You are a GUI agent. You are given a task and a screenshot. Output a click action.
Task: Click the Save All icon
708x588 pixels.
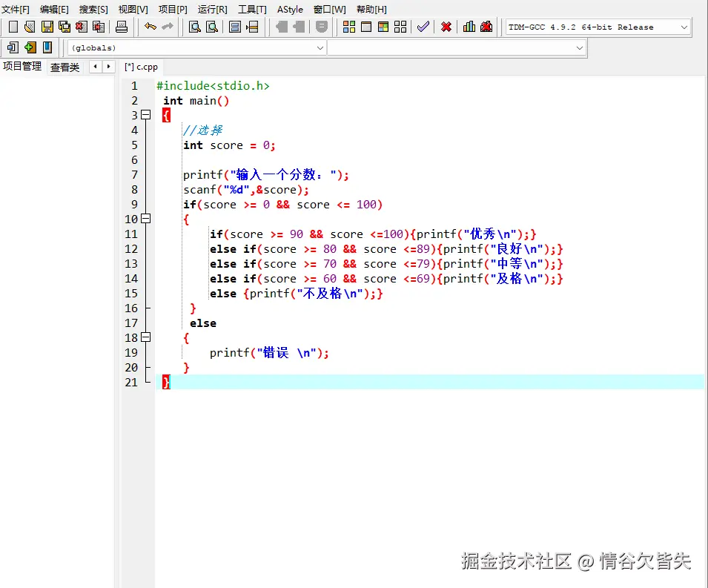coord(64,27)
